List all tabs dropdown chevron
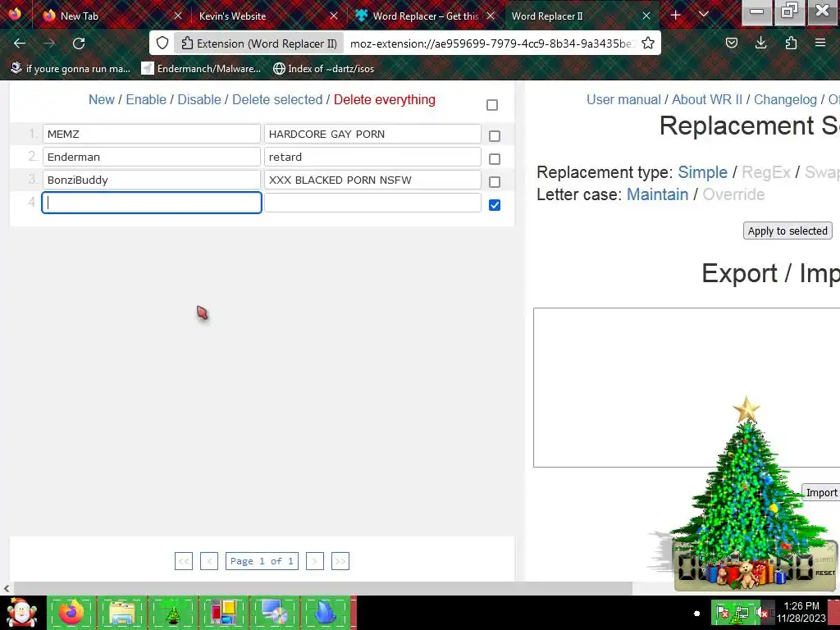 pos(704,15)
